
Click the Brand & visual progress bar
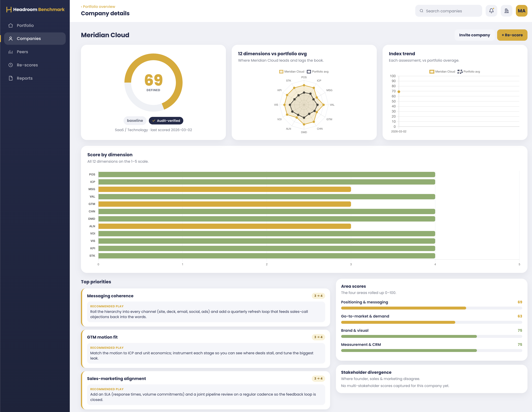tap(431, 336)
